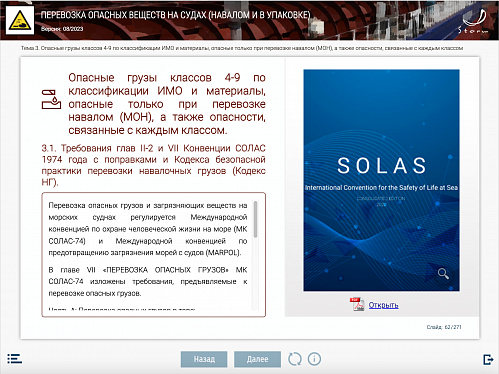499x374 pixels.
Task: Click the Storm logo in header
Action: point(473,21)
